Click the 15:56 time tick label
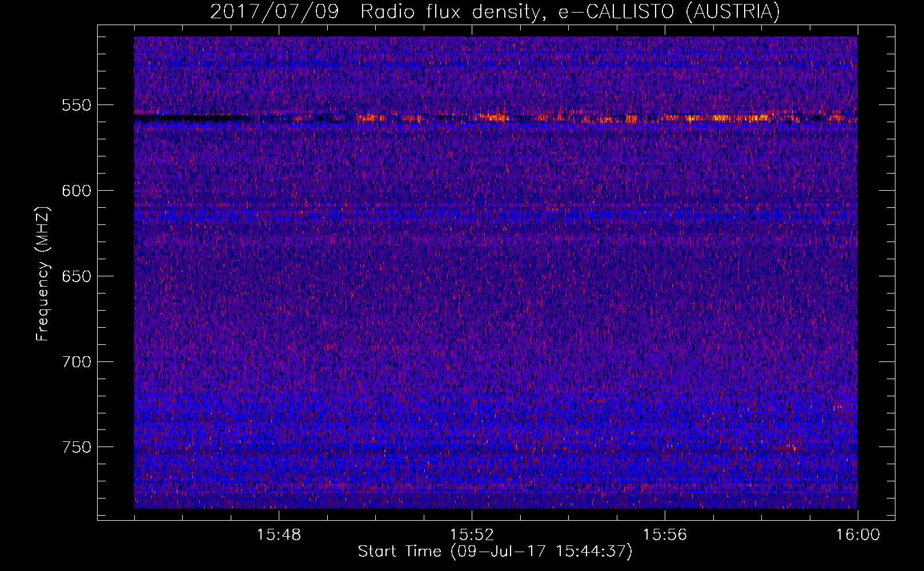Viewport: 924px width, 571px height. 665,535
